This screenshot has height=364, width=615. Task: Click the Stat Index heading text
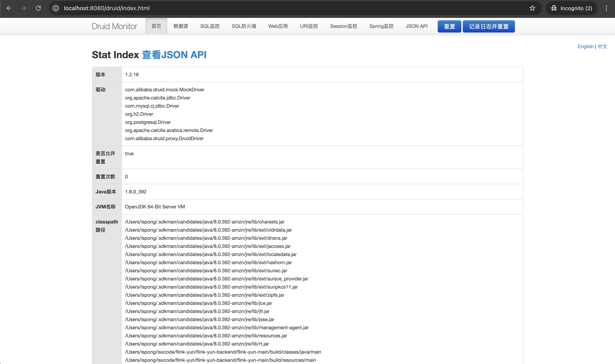tap(115, 55)
